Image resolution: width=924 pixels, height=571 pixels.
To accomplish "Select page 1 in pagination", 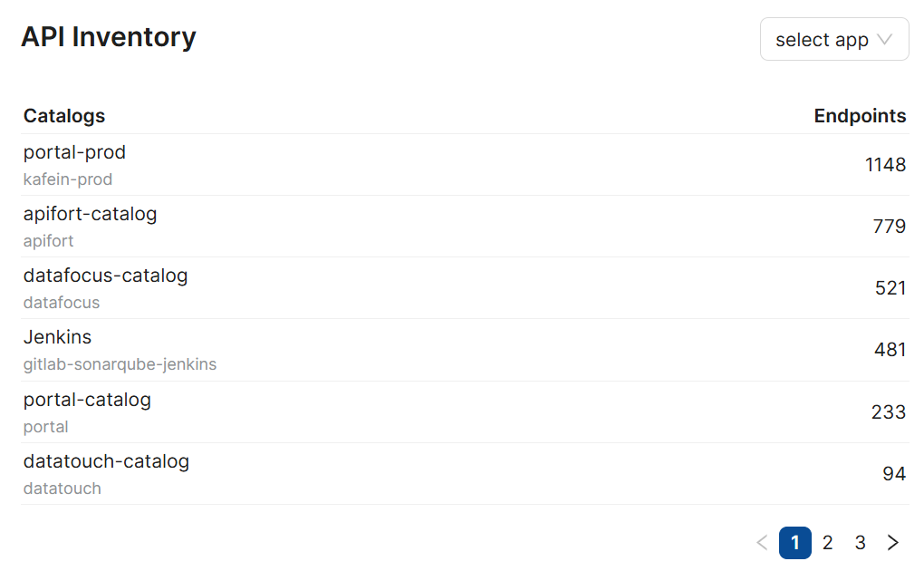I will point(795,543).
